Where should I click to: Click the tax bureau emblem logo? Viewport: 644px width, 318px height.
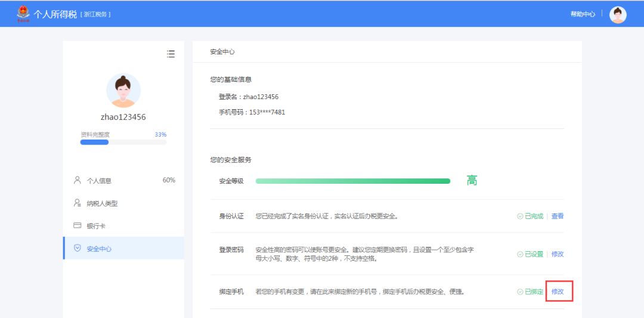click(x=23, y=13)
